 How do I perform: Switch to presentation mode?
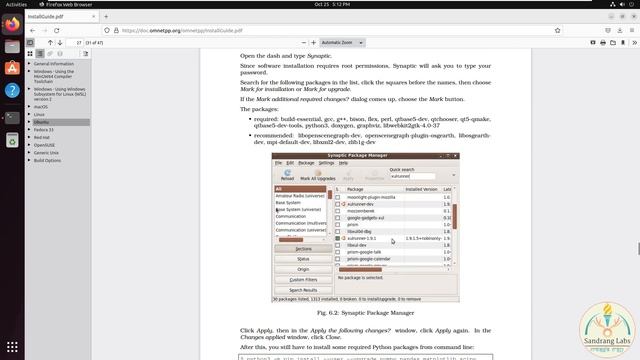point(593,42)
